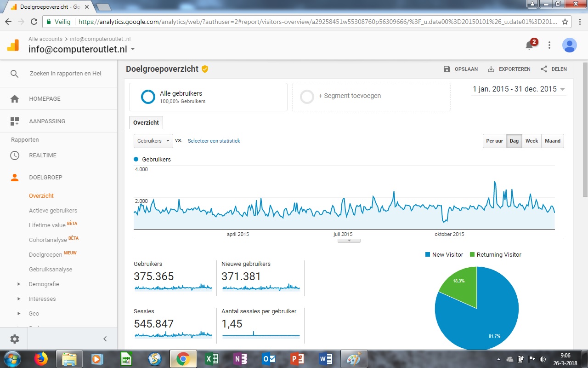
Task: Click the share icon for Delen
Action: 544,69
